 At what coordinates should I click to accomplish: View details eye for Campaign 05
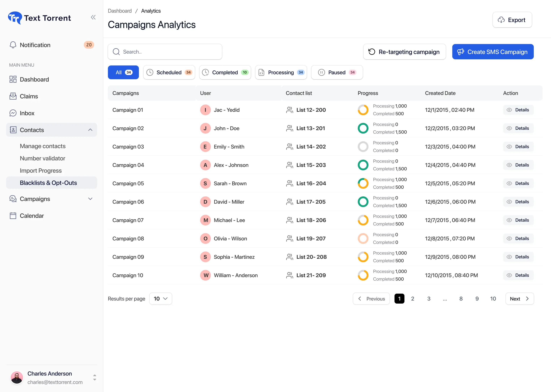pos(509,183)
